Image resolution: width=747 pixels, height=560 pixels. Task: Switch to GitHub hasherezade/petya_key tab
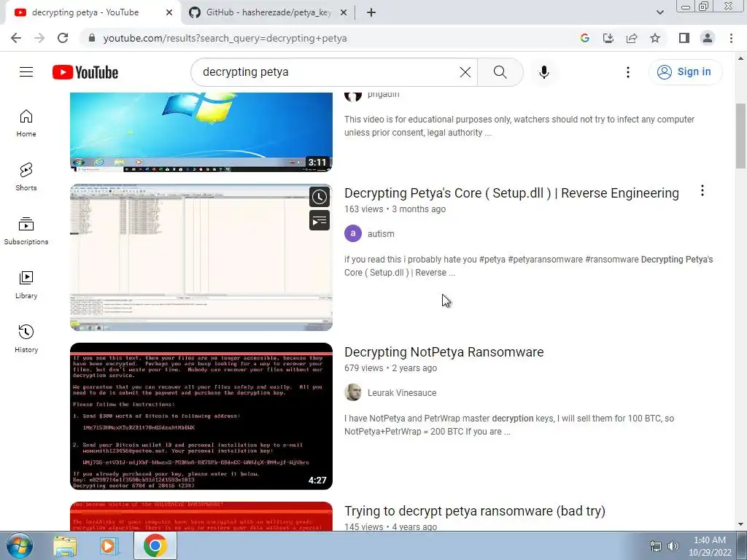[268, 12]
